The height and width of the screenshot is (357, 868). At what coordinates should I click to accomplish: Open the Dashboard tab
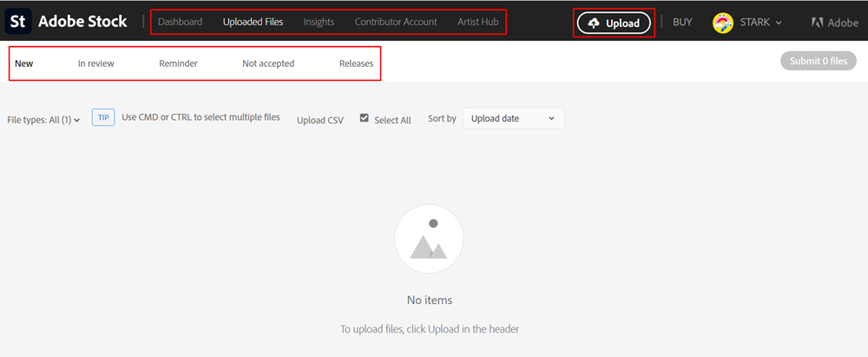pyautogui.click(x=180, y=23)
